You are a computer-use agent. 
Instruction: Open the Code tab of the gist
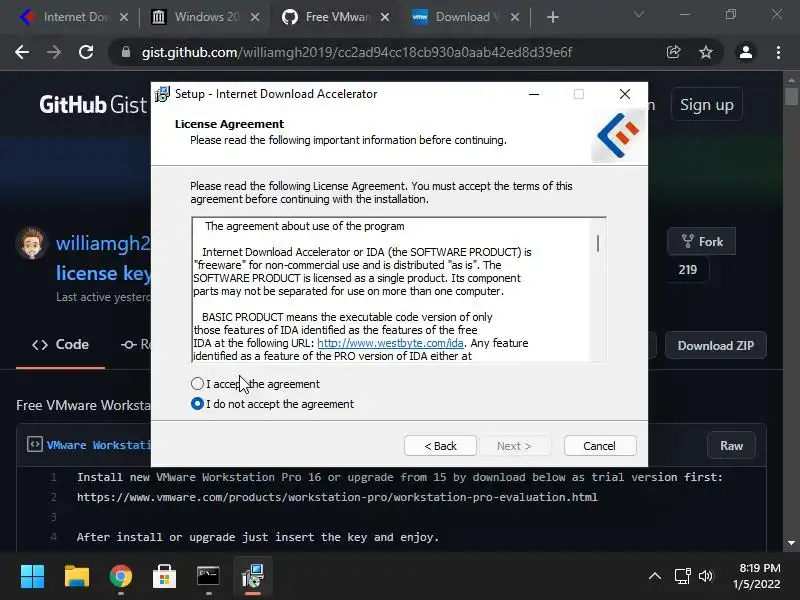pos(61,344)
